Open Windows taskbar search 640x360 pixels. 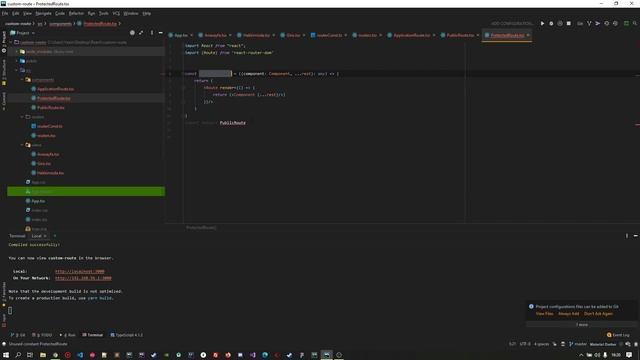tap(18, 355)
